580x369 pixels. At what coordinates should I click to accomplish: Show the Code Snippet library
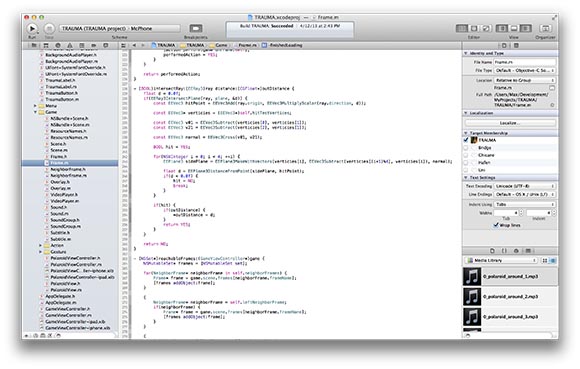[x=504, y=251]
